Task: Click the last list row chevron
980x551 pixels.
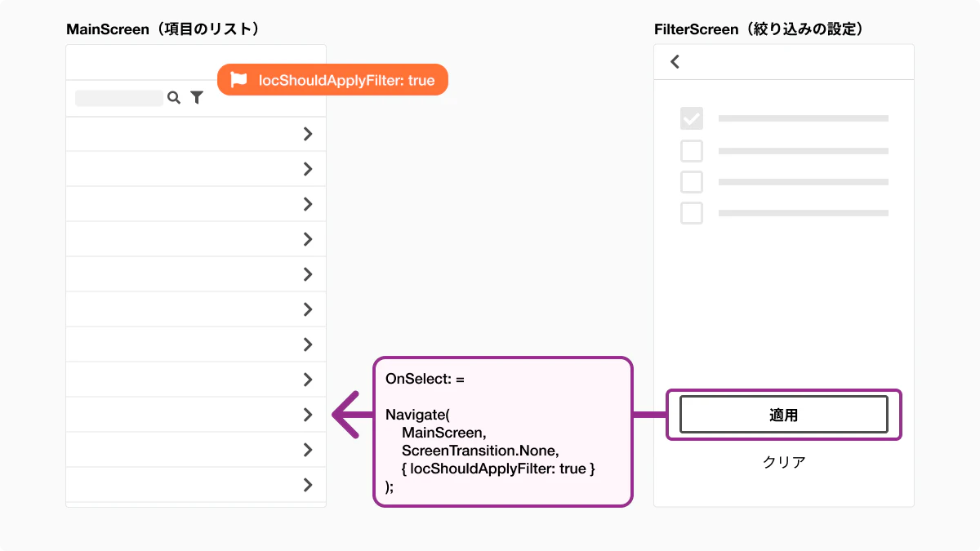Action: 308,485
